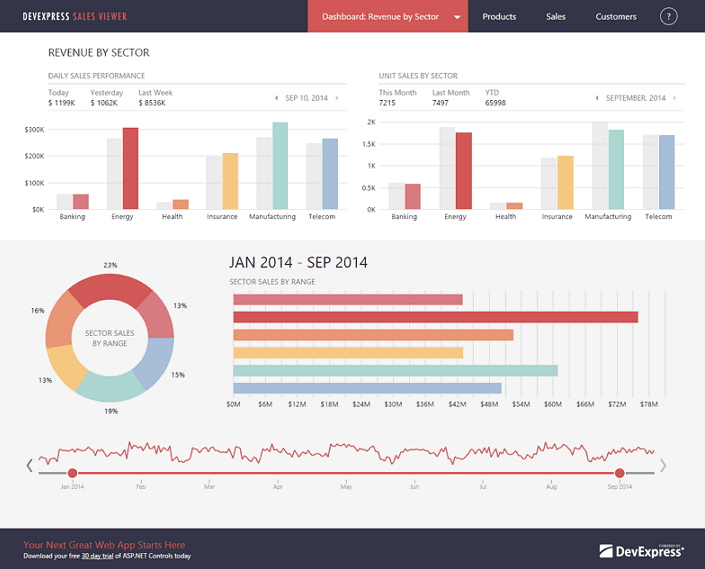The width and height of the screenshot is (705, 569).
Task: Click the teal horizontal bar in range chart
Action: point(395,370)
